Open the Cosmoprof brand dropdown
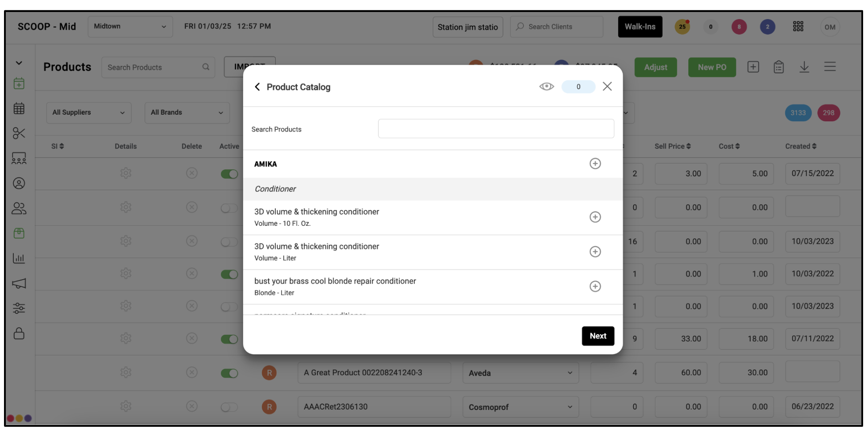This screenshot has width=868, height=433. 521,407
